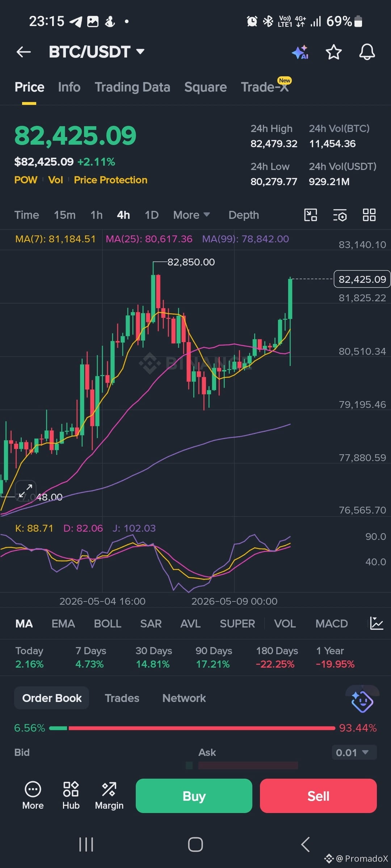Go back using the left arrow

[24, 52]
